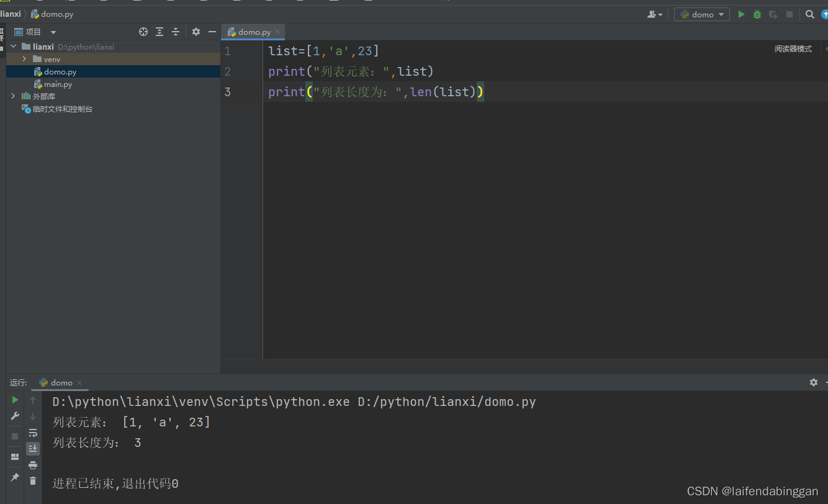The image size is (828, 504).
Task: Rerun domo in the run panel
Action: click(16, 400)
